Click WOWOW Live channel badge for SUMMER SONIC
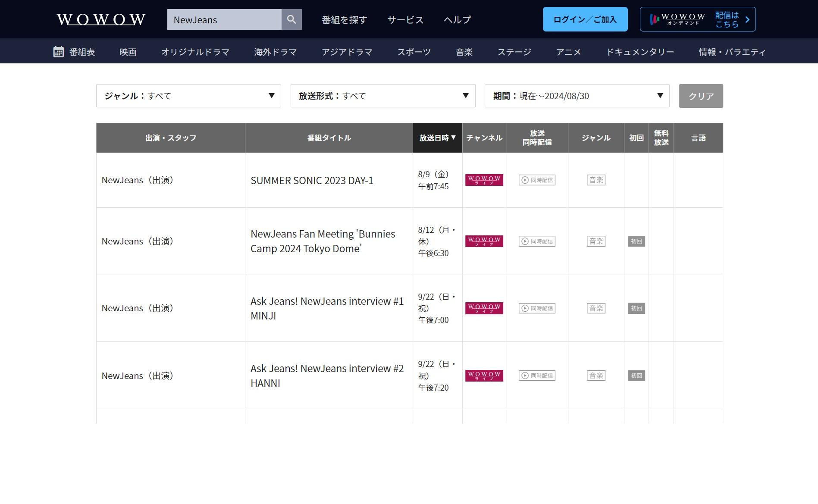The image size is (818, 504). 484,180
